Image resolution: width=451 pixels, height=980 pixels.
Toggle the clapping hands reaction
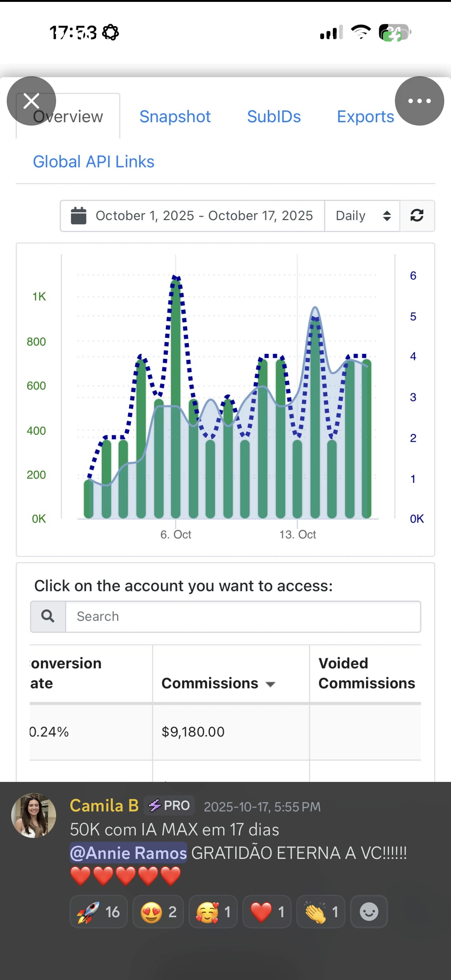click(x=320, y=912)
